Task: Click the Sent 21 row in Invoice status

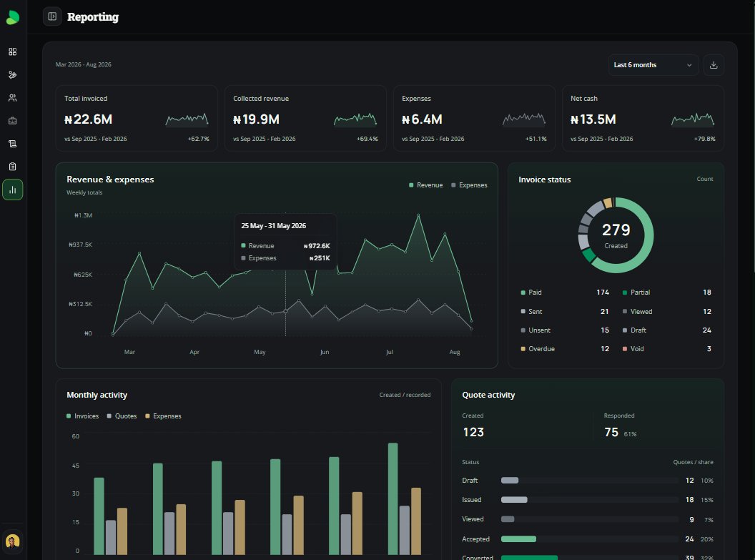Action: point(565,312)
